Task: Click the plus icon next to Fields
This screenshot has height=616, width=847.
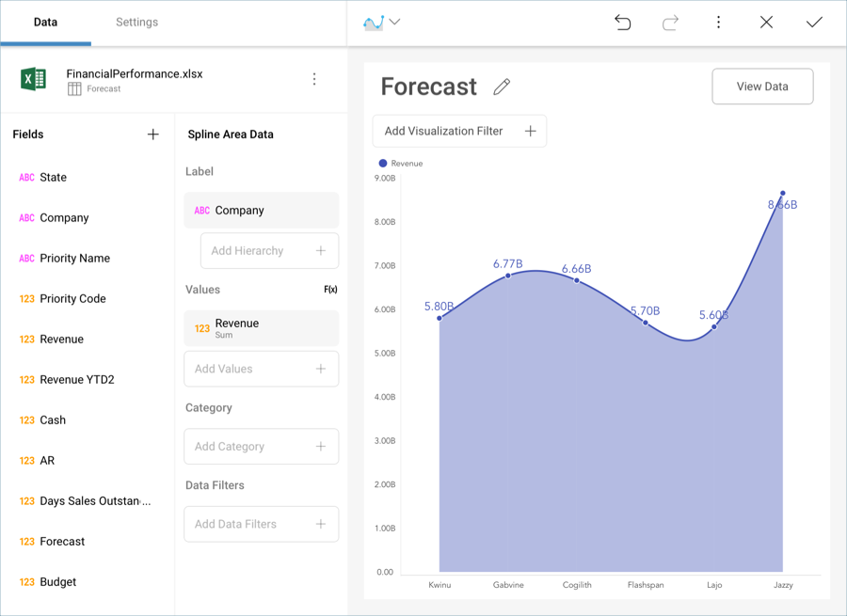Action: click(153, 134)
